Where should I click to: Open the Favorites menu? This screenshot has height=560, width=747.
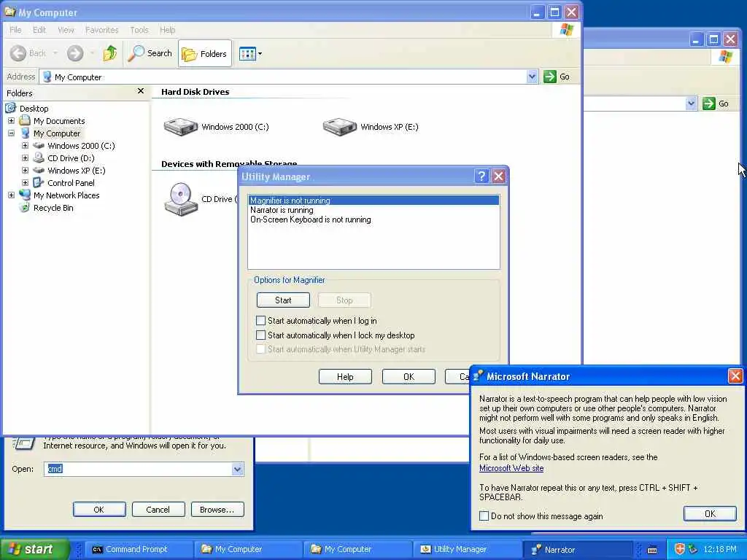pos(102,30)
